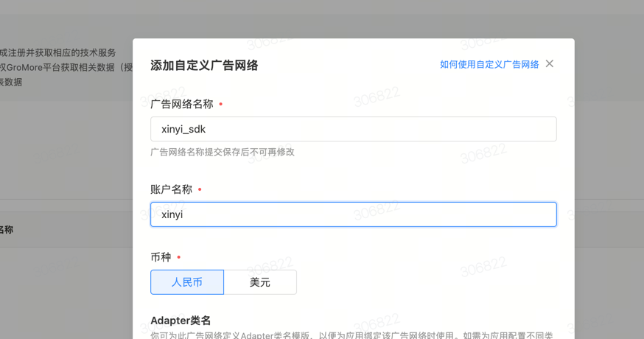644x339 pixels.
Task: Switch the currency to 美元
Action: [260, 282]
